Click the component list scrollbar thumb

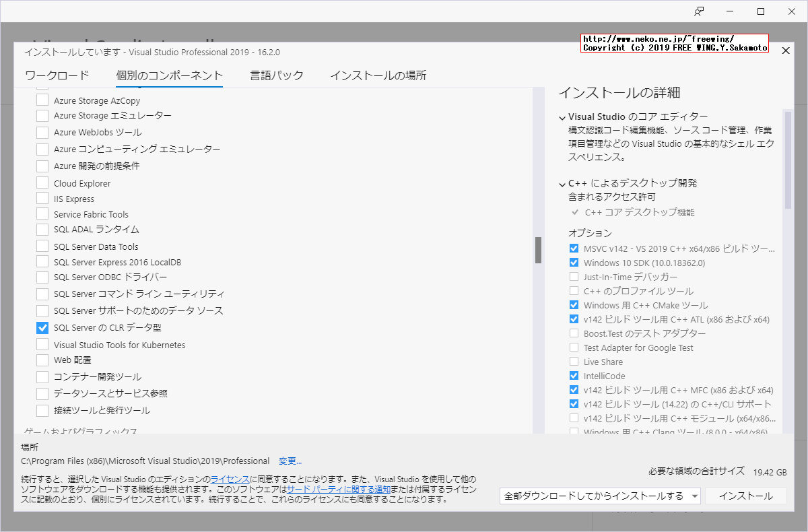tap(537, 250)
